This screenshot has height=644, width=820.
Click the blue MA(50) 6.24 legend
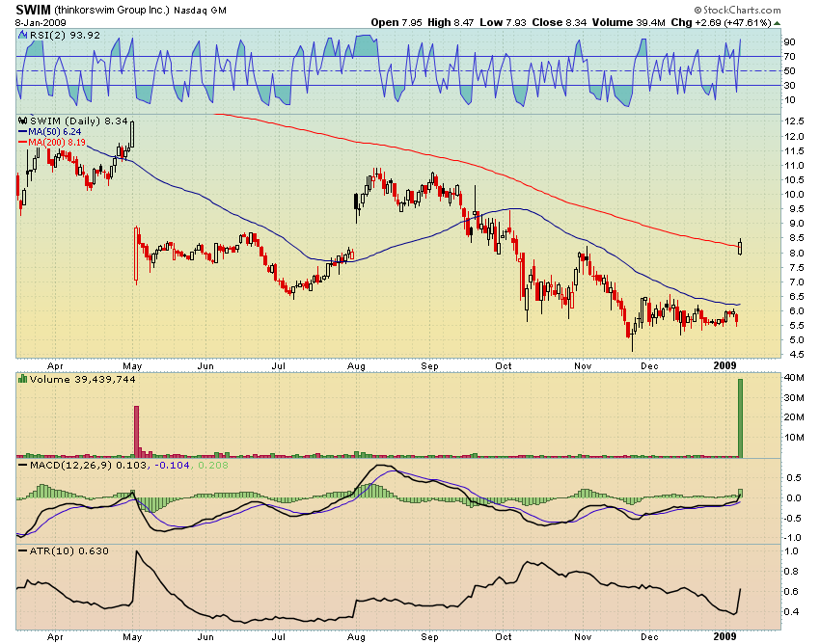pos(49,132)
